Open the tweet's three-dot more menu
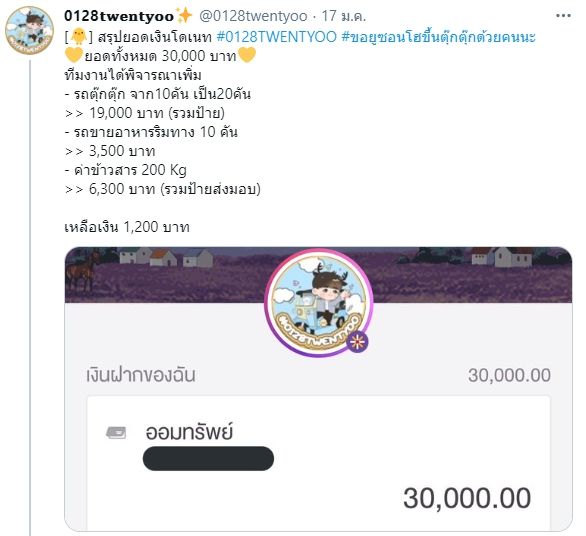Viewport: 586px width, 536px height. 563,16
